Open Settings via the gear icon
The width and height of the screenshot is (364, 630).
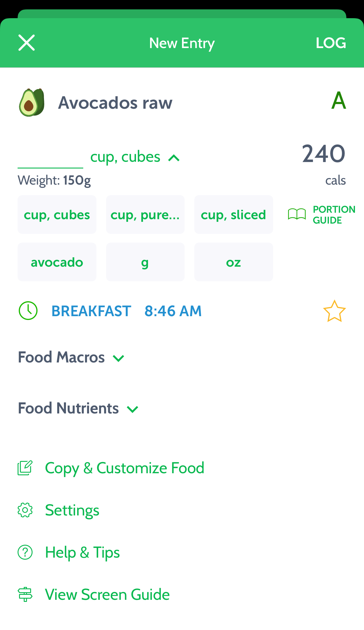point(25,510)
